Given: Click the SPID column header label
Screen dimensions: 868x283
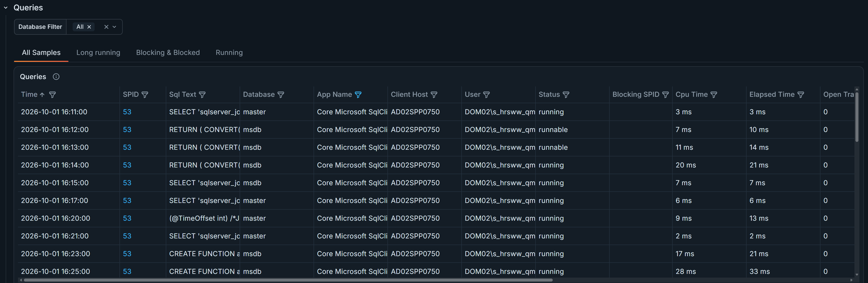Looking at the screenshot, I should pyautogui.click(x=131, y=95).
